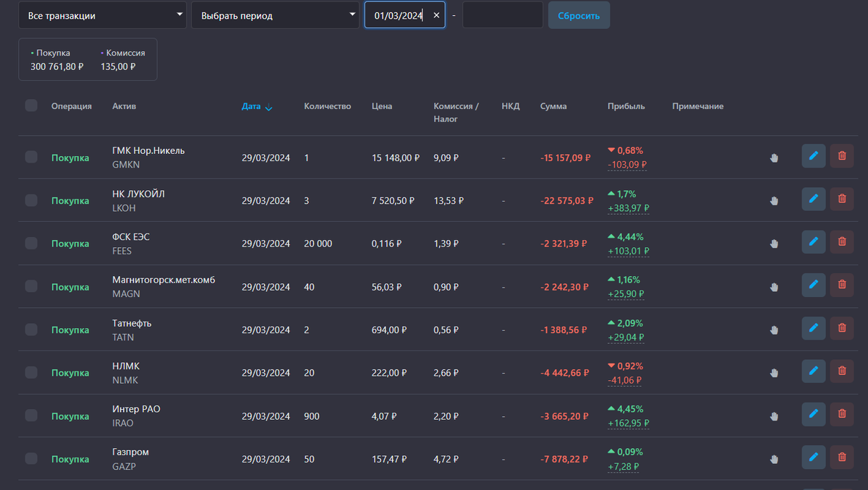868x490 pixels.
Task: Click the -41,06 ₽ profit value
Action: 624,380
